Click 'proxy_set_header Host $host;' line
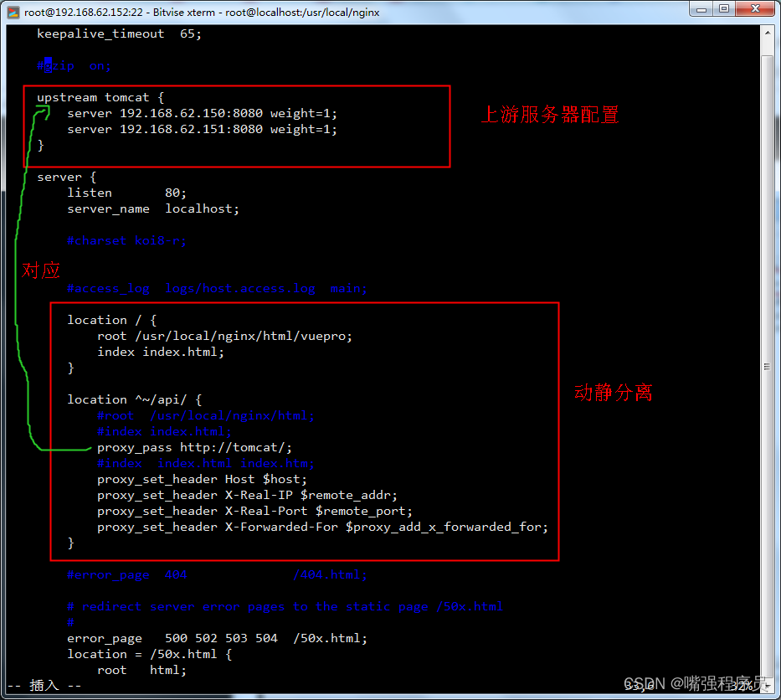This screenshot has height=700, width=781. (x=203, y=480)
